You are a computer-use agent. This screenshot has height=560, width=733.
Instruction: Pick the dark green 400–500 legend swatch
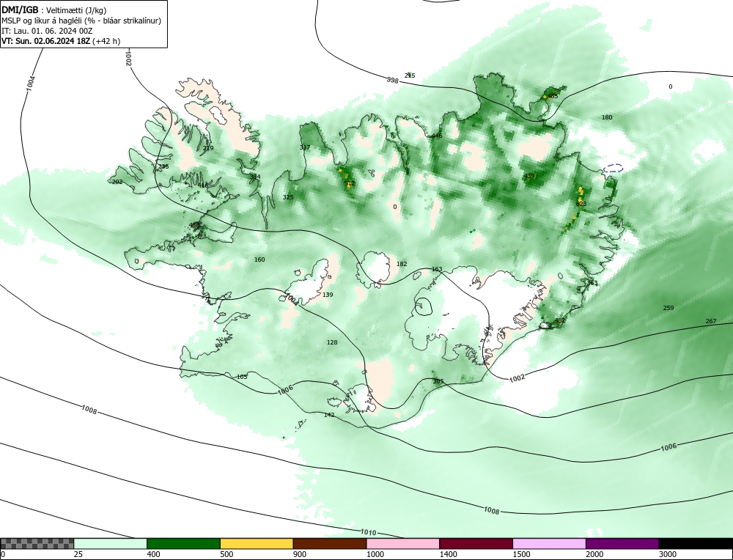[x=183, y=543]
